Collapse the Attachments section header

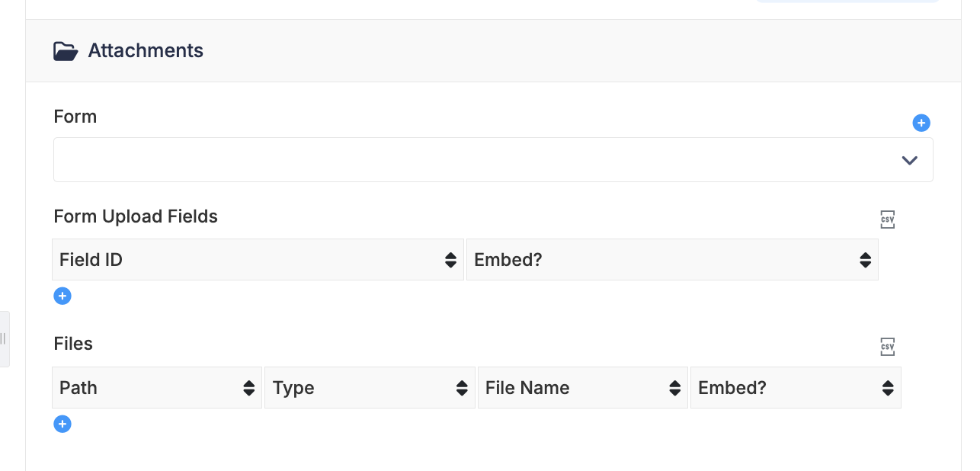pos(493,51)
